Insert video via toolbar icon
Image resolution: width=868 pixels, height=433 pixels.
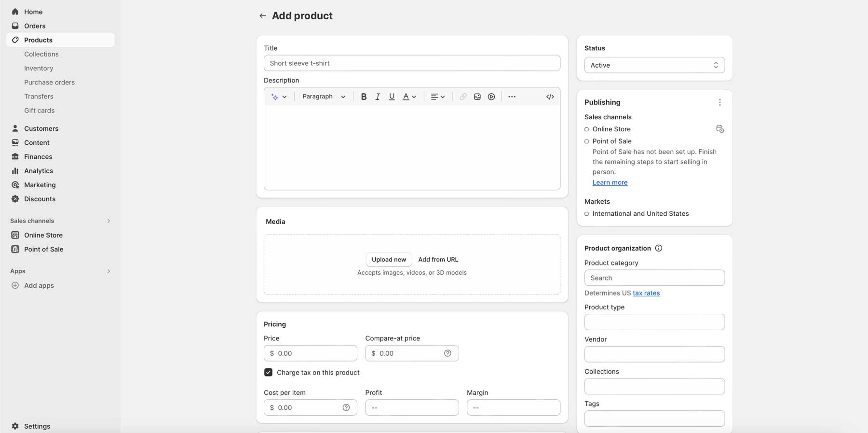click(491, 97)
